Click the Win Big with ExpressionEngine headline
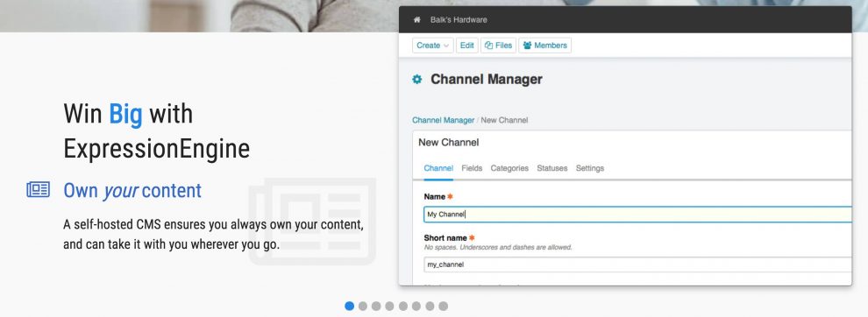868x317 pixels. (x=157, y=131)
